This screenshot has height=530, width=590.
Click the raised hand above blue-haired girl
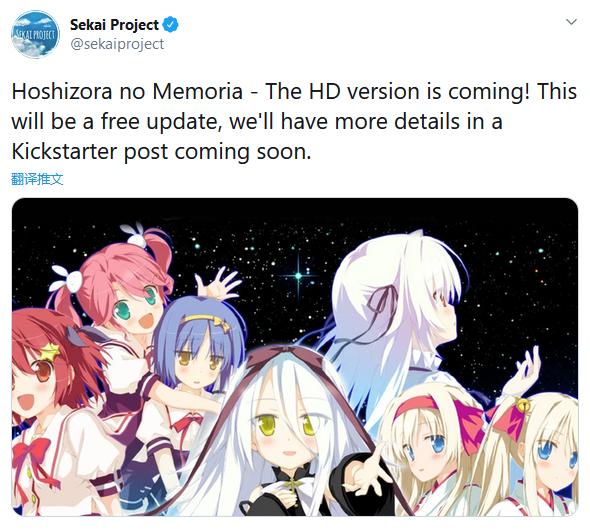218,283
